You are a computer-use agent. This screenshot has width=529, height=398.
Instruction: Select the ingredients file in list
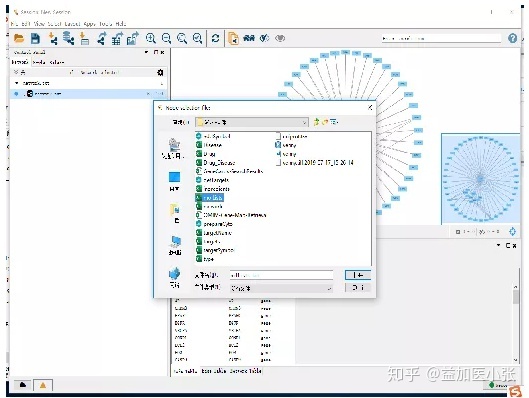pyautogui.click(x=213, y=189)
